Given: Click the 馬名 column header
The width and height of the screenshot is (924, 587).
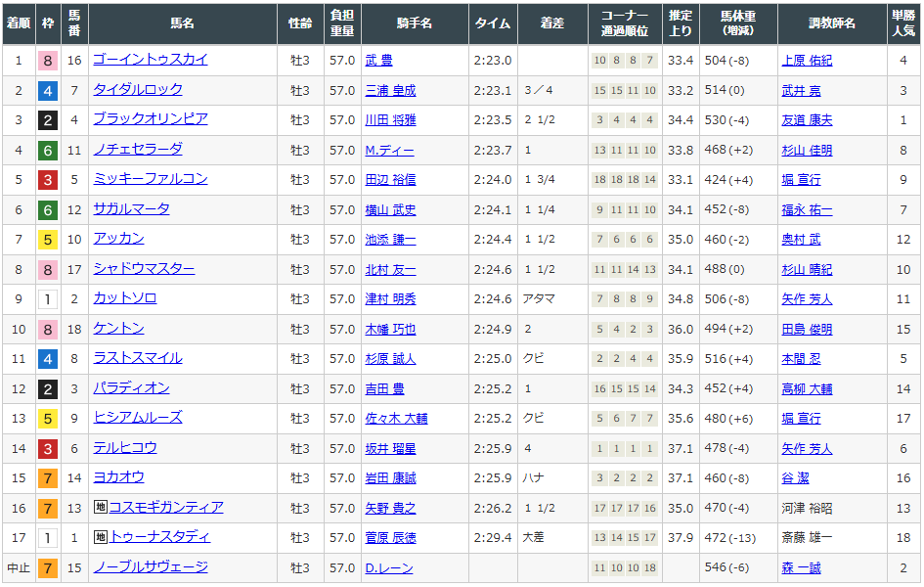Looking at the screenshot, I should pos(182,23).
